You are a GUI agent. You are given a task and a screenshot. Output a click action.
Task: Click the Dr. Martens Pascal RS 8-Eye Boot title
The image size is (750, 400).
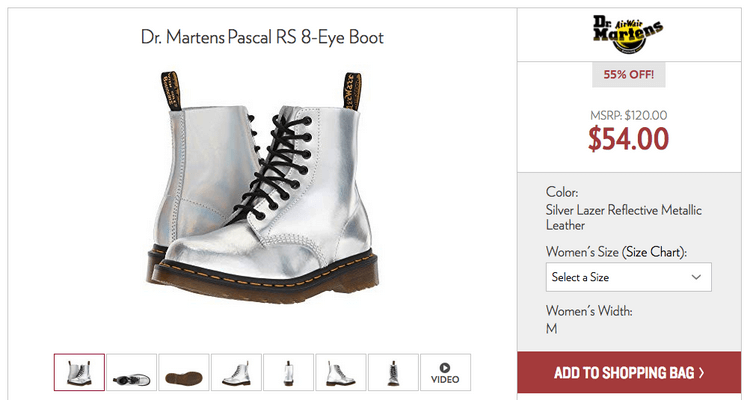[x=262, y=37]
